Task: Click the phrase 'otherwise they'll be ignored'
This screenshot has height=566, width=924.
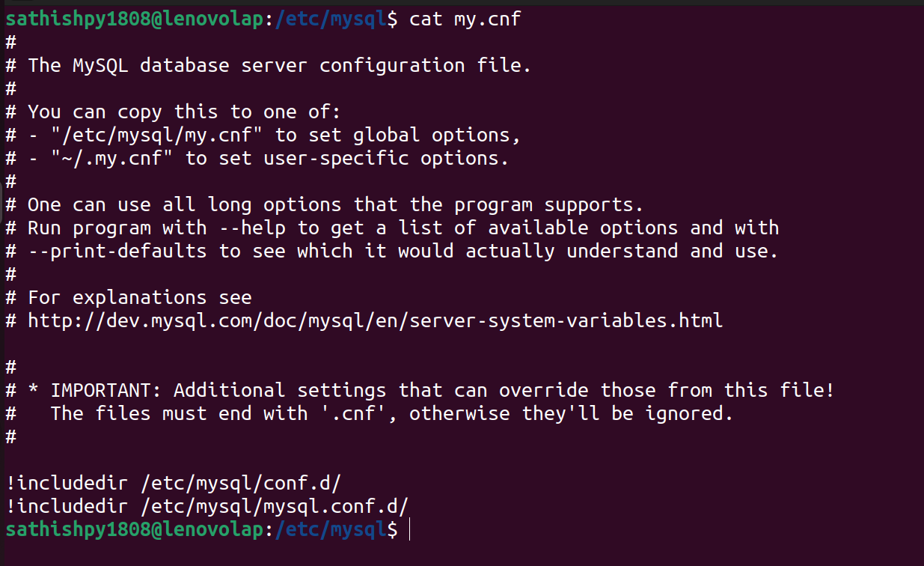Action: tap(571, 413)
